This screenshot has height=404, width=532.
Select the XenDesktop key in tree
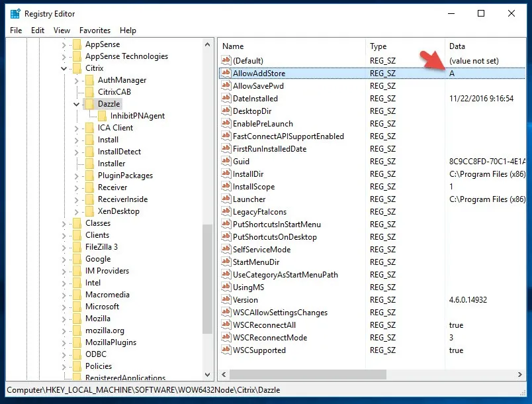pos(118,211)
